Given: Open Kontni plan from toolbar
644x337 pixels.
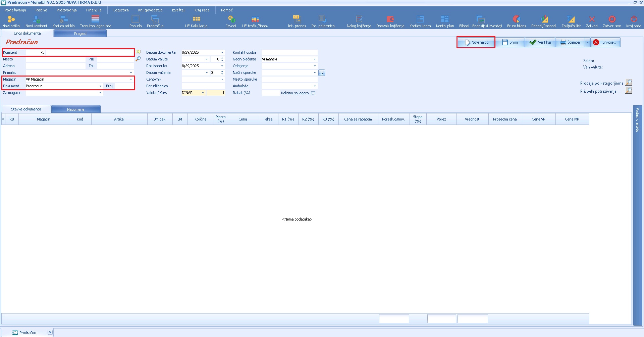Looking at the screenshot, I should pos(445,21).
